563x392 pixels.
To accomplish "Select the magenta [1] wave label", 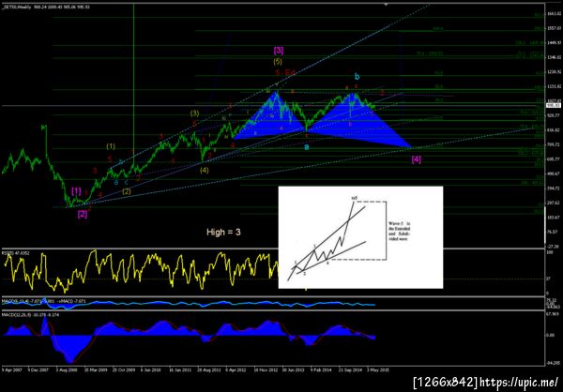I will pos(77,191).
